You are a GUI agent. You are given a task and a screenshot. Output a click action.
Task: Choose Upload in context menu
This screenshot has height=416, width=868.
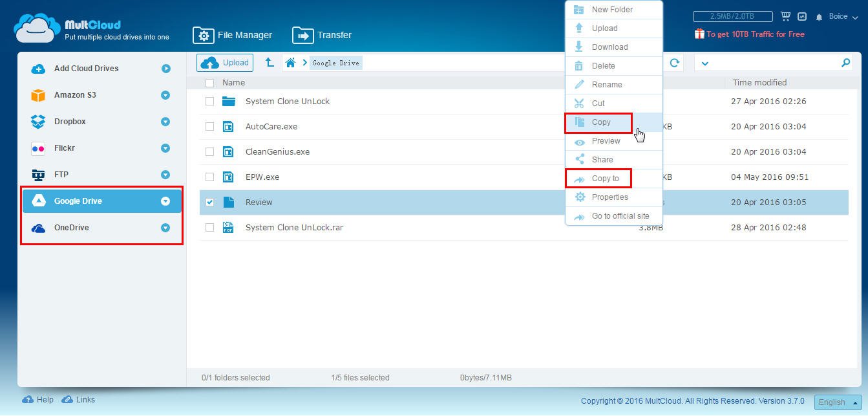(x=614, y=28)
